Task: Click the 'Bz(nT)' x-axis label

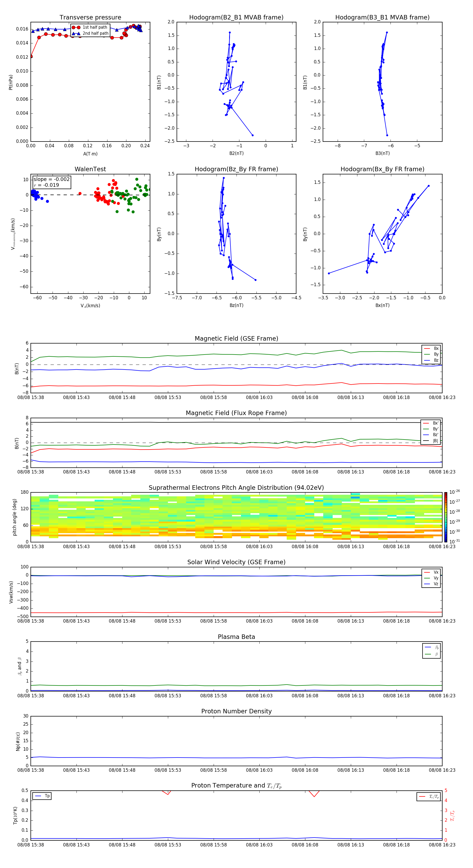Action: click(x=236, y=305)
